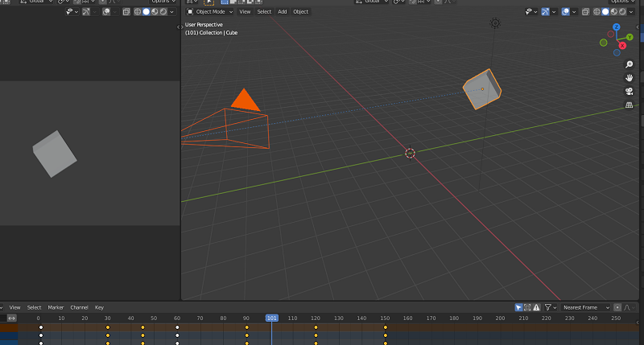Screen dimensions: 644x345
Task: Open the Marker menu
Action: 56,307
